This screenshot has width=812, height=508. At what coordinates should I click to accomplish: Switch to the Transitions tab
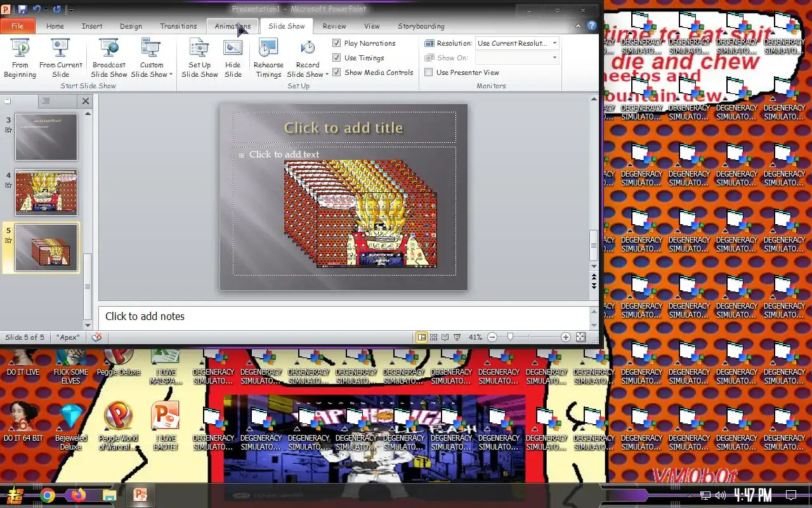pyautogui.click(x=178, y=26)
